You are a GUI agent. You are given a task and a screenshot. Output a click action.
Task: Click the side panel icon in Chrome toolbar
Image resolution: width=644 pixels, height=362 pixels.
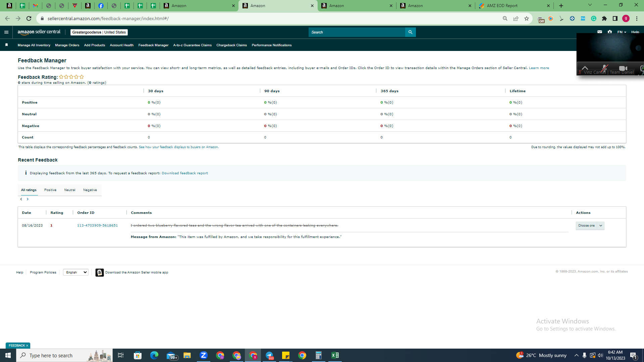point(615,18)
